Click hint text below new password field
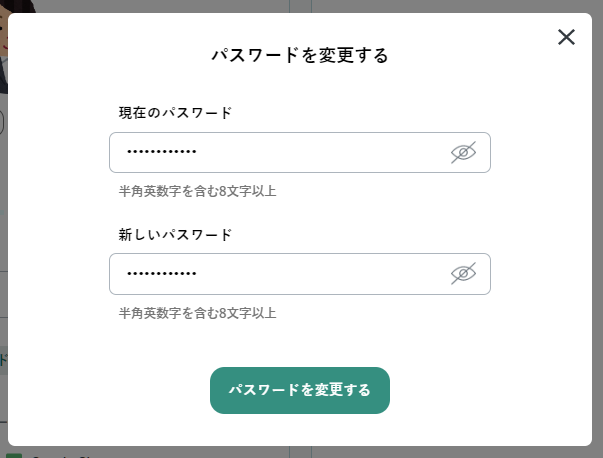 pos(197,313)
